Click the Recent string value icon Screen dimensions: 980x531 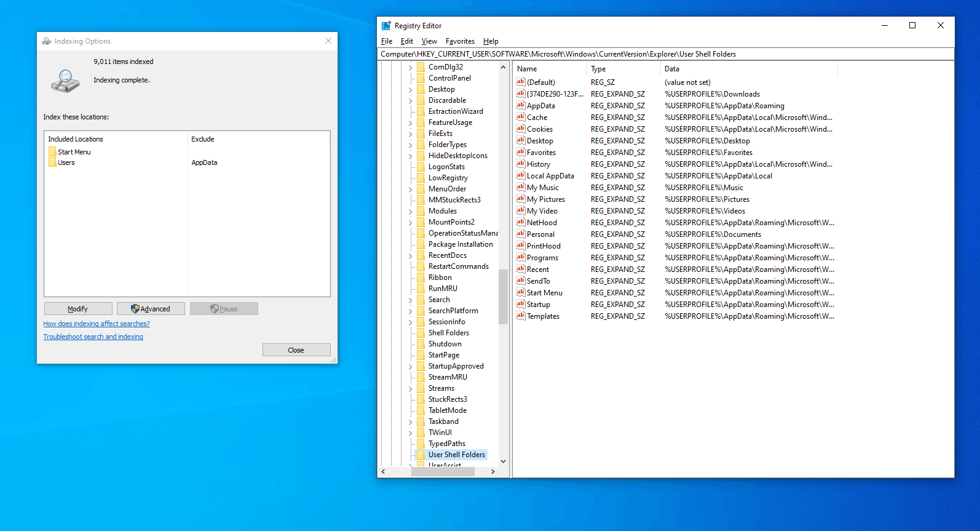coord(521,269)
